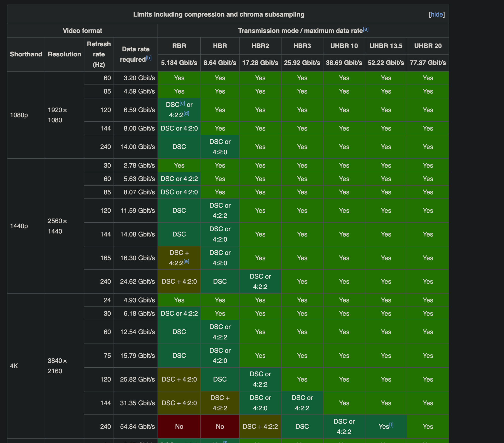The height and width of the screenshot is (443, 504).
Task: Click the 12.54 Gbit/s data rate cell
Action: coord(136,332)
